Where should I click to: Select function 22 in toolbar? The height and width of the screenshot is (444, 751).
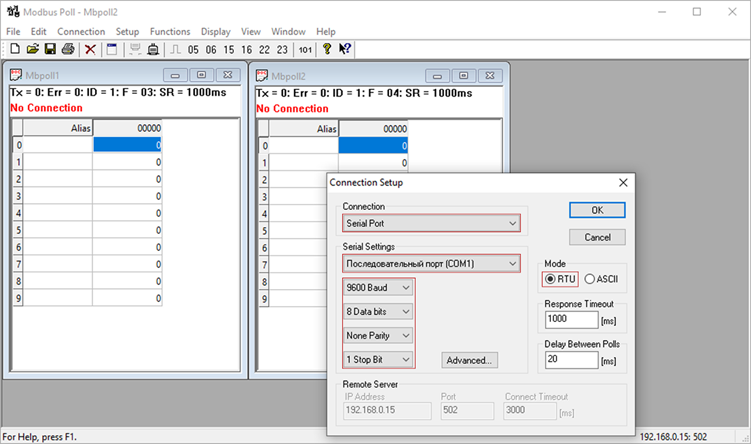264,50
